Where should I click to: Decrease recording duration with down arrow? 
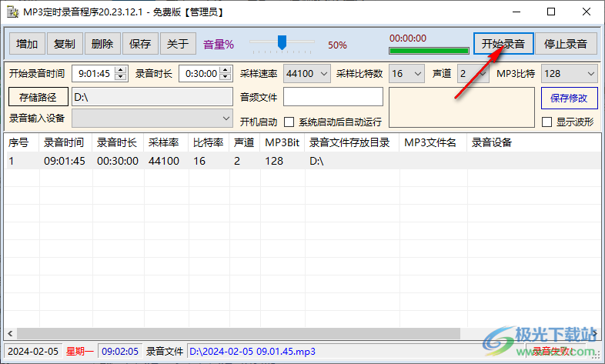click(226, 77)
